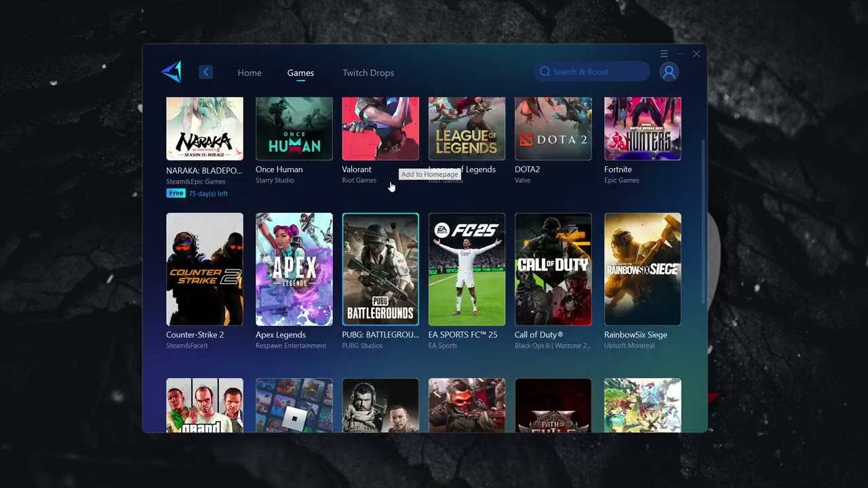868x488 pixels.
Task: Click the 'PUBG Studios' publisher text
Action: (x=362, y=346)
